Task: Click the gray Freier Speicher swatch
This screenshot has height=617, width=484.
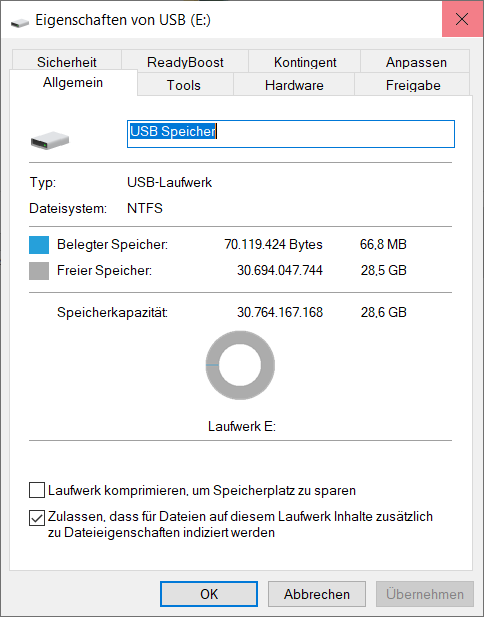Action: [x=39, y=271]
